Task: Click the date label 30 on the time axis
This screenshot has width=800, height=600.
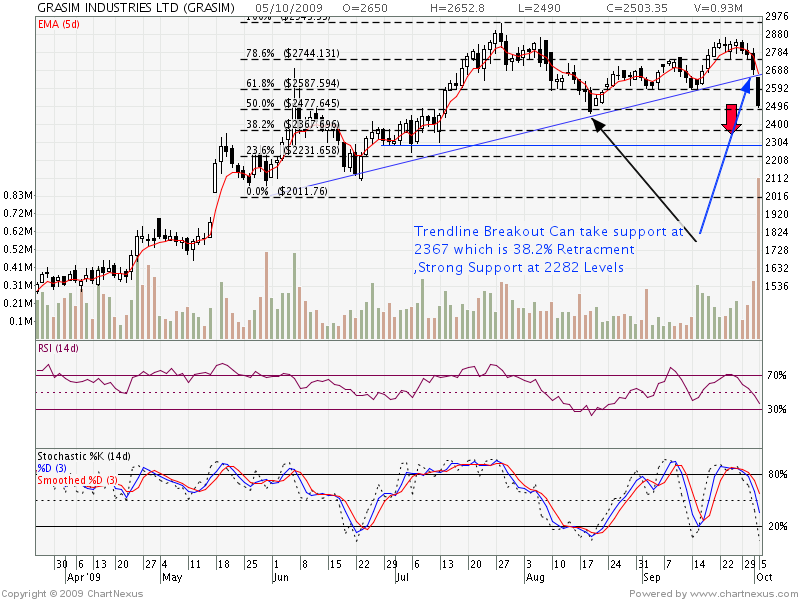Action: pyautogui.click(x=62, y=564)
